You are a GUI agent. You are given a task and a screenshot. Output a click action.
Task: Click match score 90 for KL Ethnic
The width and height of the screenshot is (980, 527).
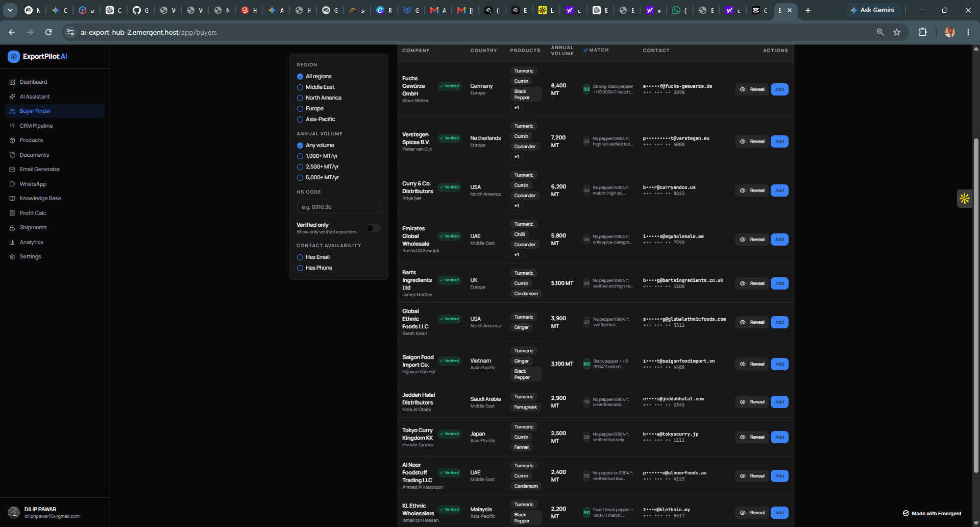[586, 513]
